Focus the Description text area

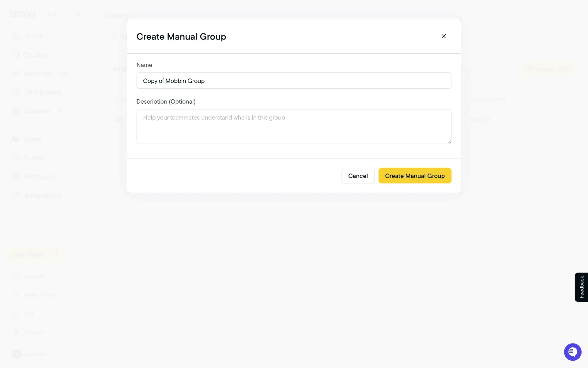pos(294,126)
